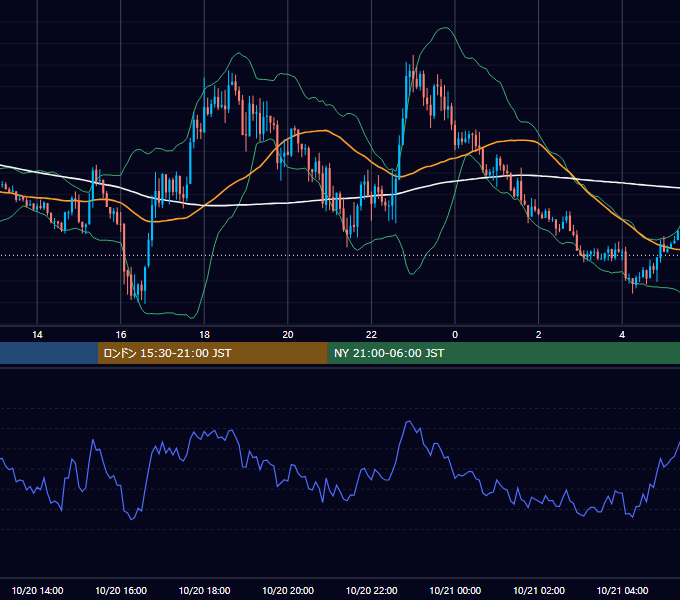This screenshot has width=680, height=600.
Task: Click the ロンドン 15:30-21:00 JST session bar
Action: pyautogui.click(x=212, y=353)
